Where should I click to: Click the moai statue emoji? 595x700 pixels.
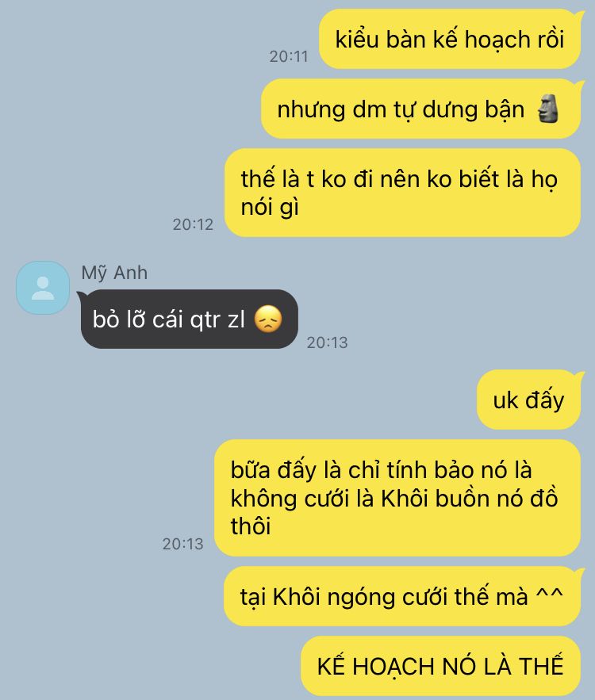(547, 109)
